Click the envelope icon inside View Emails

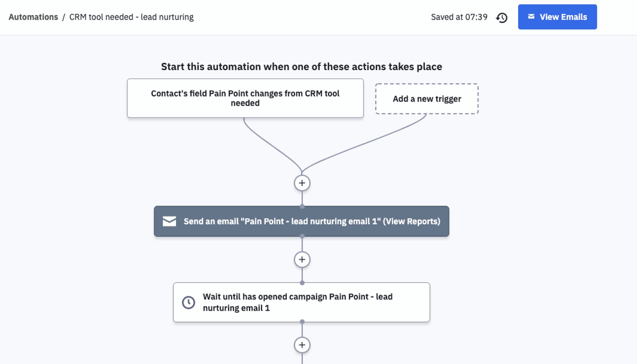click(531, 17)
